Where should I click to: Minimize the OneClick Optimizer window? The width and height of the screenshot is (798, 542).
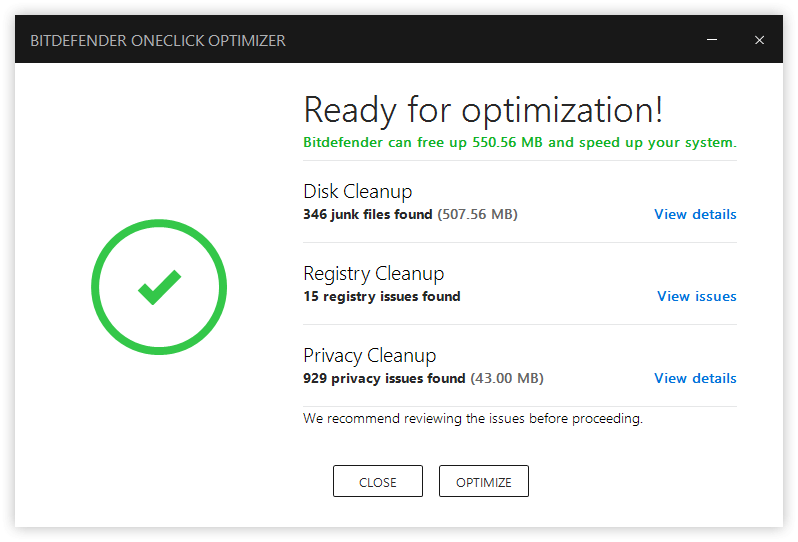tap(712, 40)
